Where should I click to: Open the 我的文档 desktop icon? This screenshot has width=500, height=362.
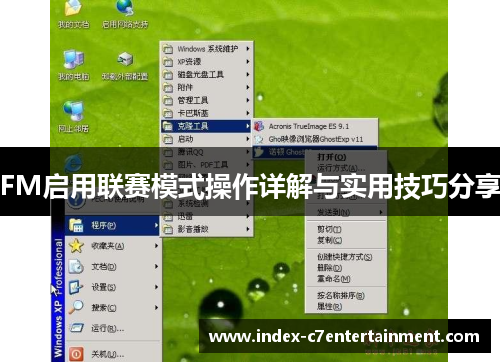tap(73, 13)
